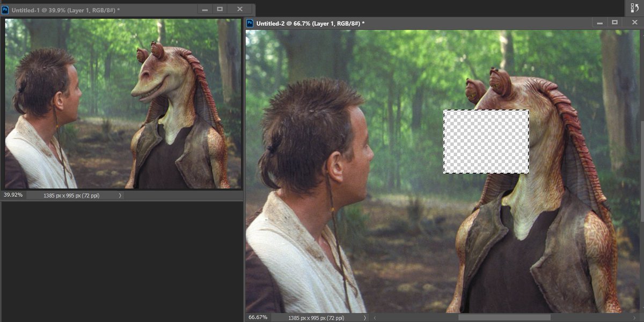Expand status bar chevron in Untitled-2 window
The image size is (644, 322).
tap(364, 318)
